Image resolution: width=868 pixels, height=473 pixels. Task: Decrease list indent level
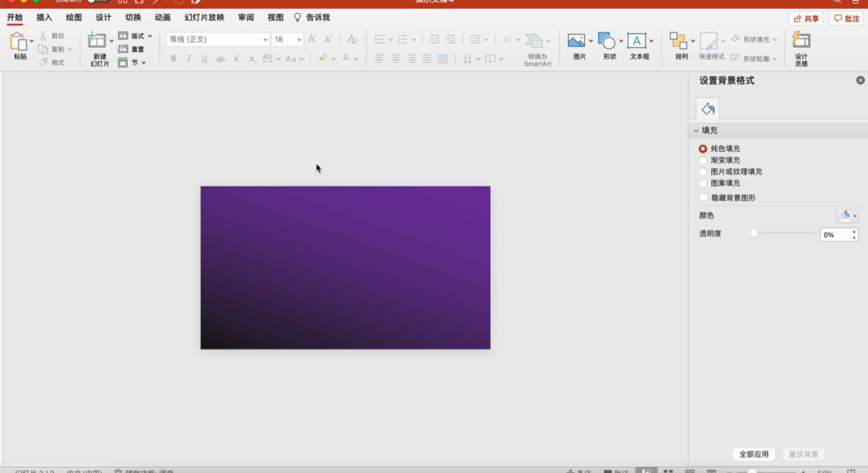point(435,39)
